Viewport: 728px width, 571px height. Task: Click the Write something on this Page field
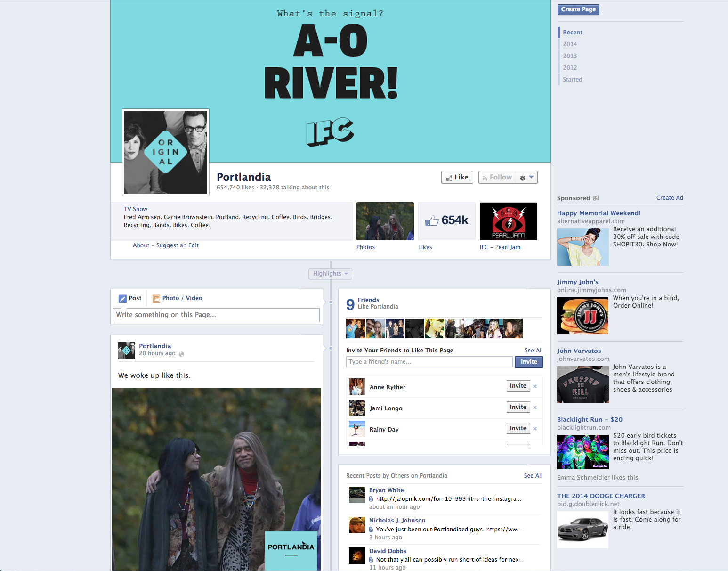[216, 315]
